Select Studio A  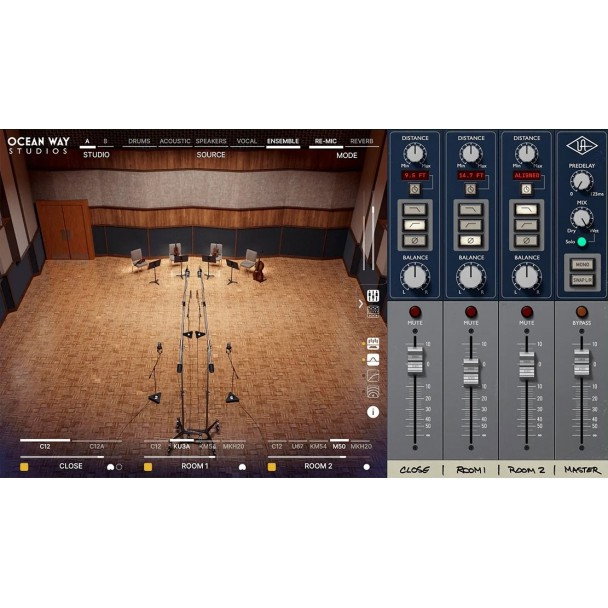click(x=87, y=142)
